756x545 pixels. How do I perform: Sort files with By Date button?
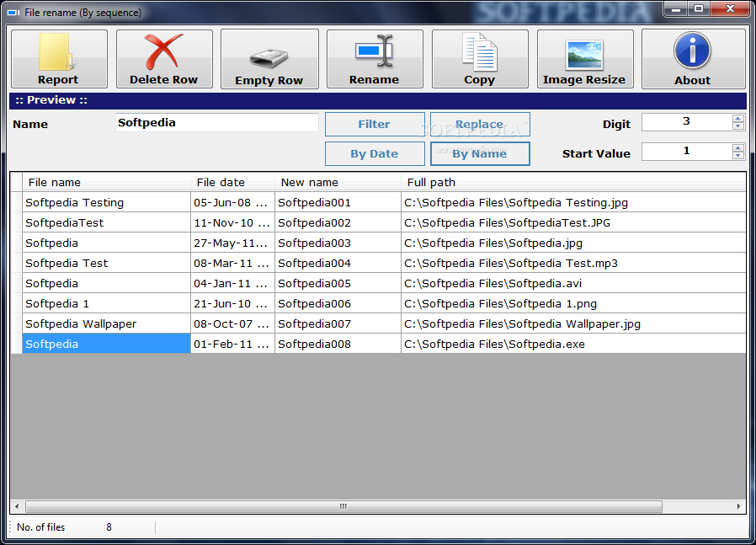point(375,154)
